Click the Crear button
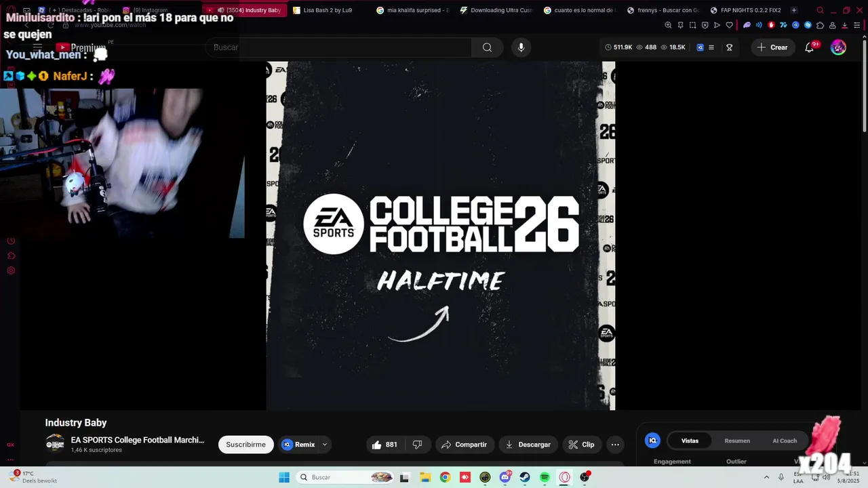The width and height of the screenshot is (868, 488). pos(772,47)
